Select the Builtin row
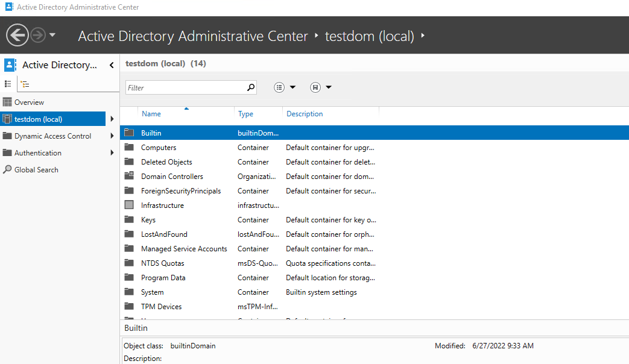The height and width of the screenshot is (364, 629). click(375, 133)
